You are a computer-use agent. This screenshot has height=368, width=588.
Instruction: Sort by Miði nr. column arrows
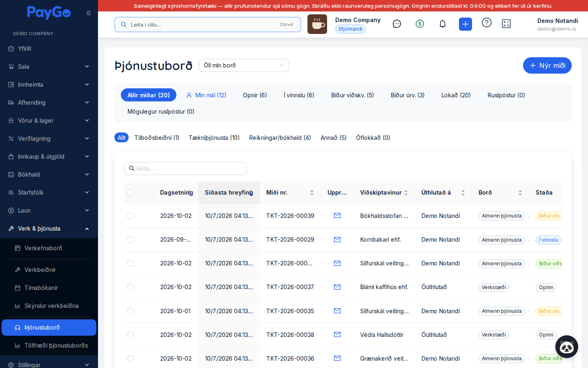312,193
